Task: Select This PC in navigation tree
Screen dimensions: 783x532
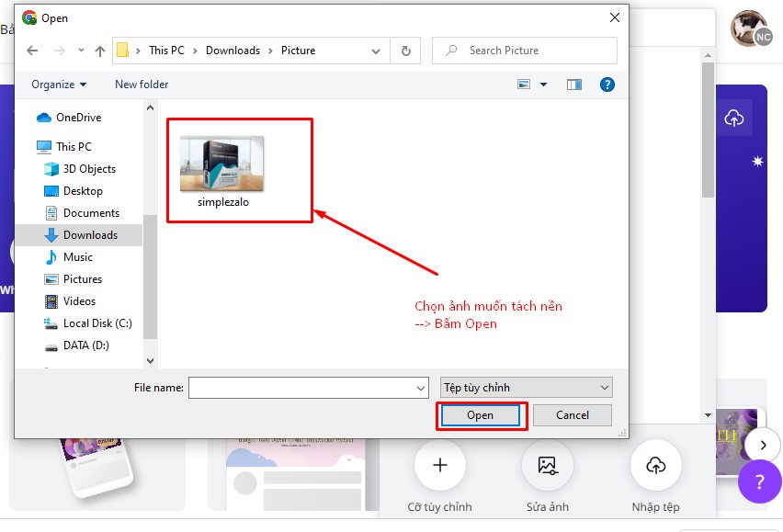Action: [x=64, y=147]
